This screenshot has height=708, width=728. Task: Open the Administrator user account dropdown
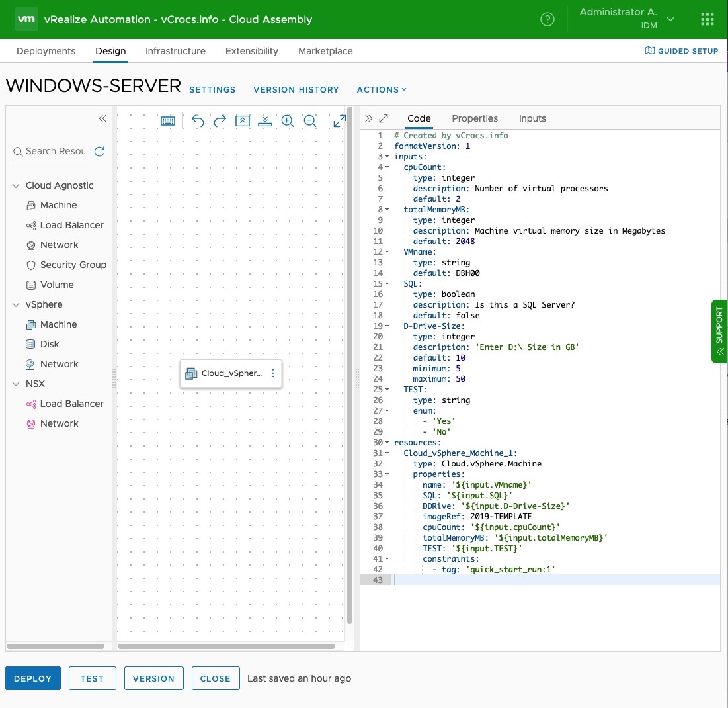(x=626, y=19)
